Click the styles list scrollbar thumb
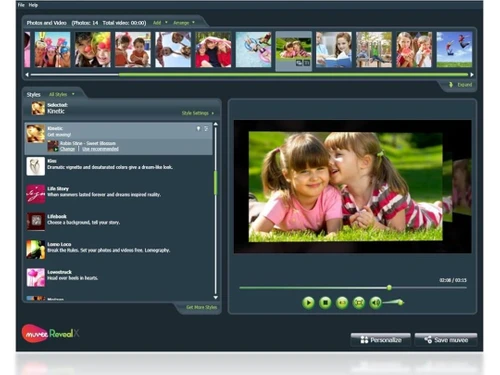This screenshot has height=375, width=500. (216, 182)
